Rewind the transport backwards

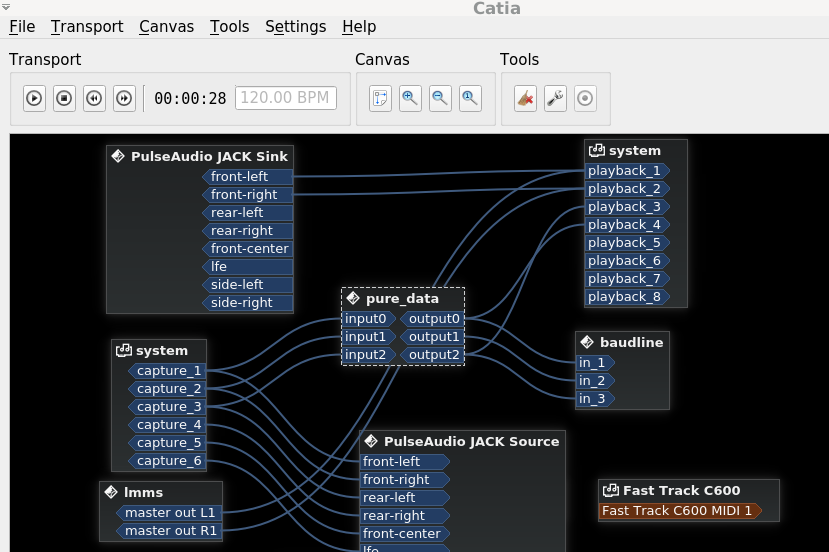pyautogui.click(x=95, y=98)
